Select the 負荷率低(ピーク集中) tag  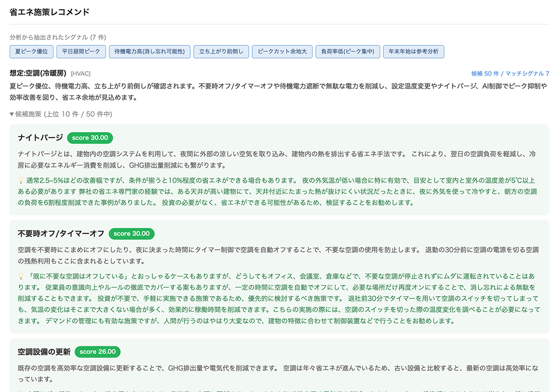[348, 51]
